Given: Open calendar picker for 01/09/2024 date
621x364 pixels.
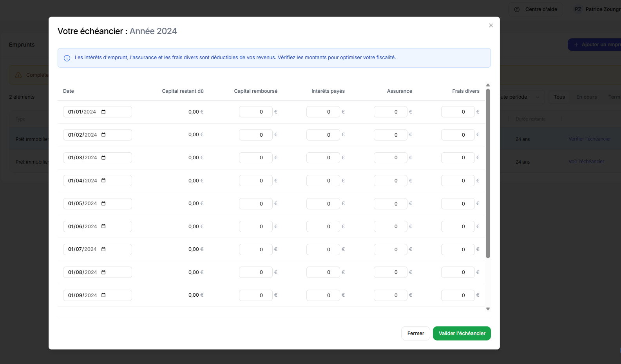Looking at the screenshot, I should pyautogui.click(x=103, y=295).
